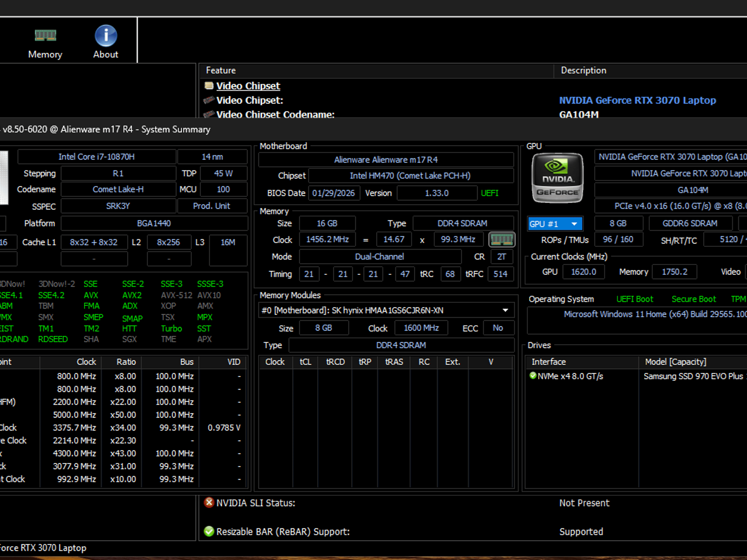The width and height of the screenshot is (747, 560).
Task: Click the 14 nm process value
Action: coord(212,157)
